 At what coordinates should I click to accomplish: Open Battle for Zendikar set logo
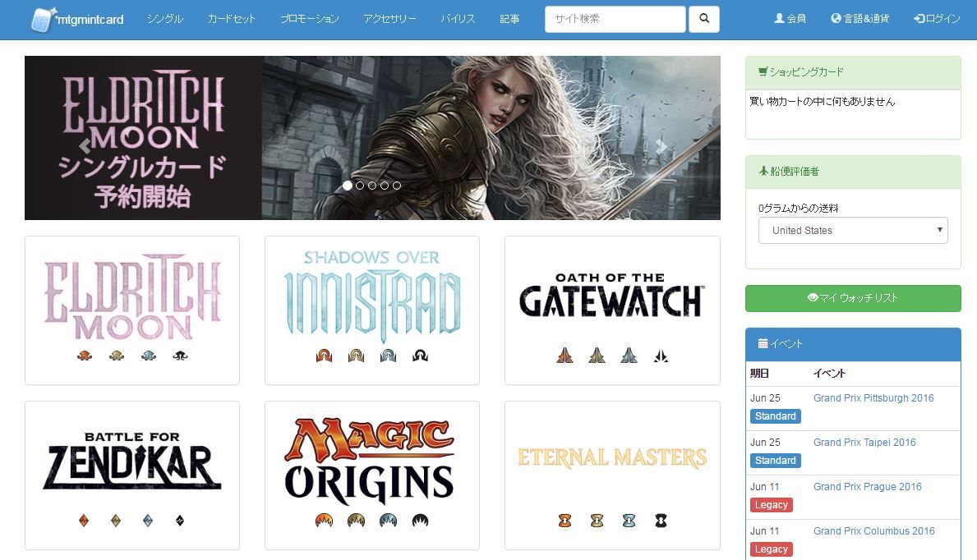pos(132,461)
